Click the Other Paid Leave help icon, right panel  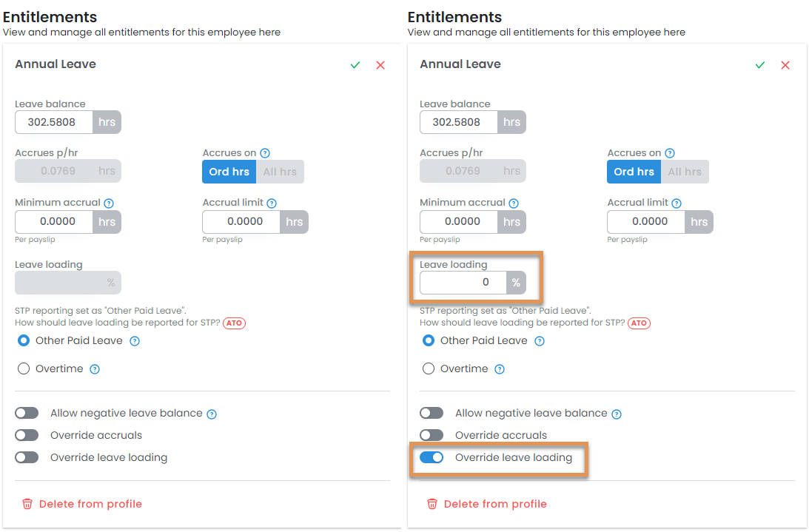540,341
